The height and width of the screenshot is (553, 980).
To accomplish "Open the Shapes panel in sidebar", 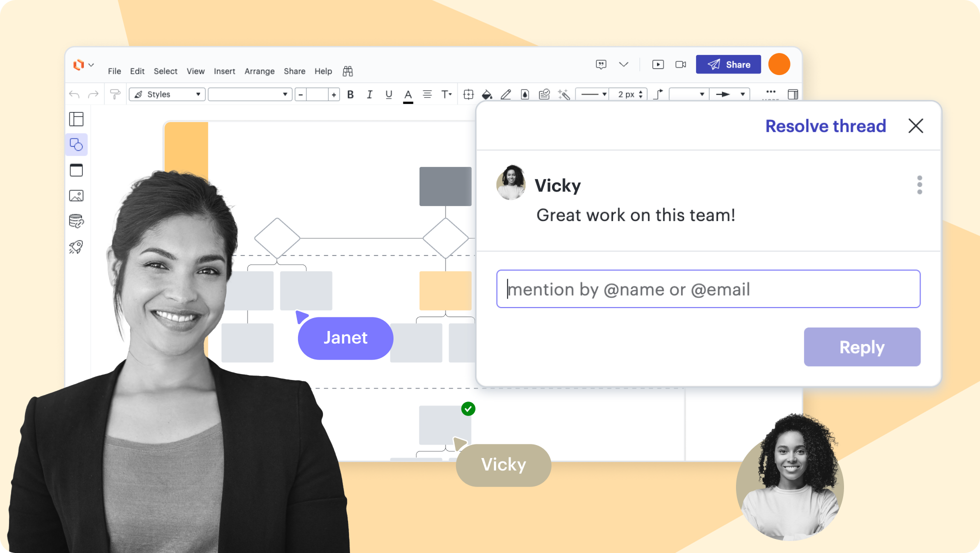I will (x=76, y=145).
